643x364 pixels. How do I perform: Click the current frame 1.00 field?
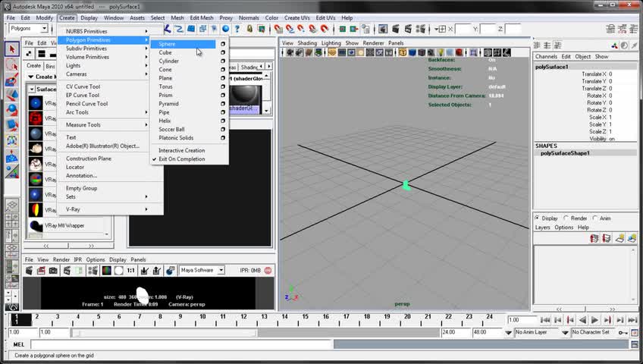coord(522,320)
